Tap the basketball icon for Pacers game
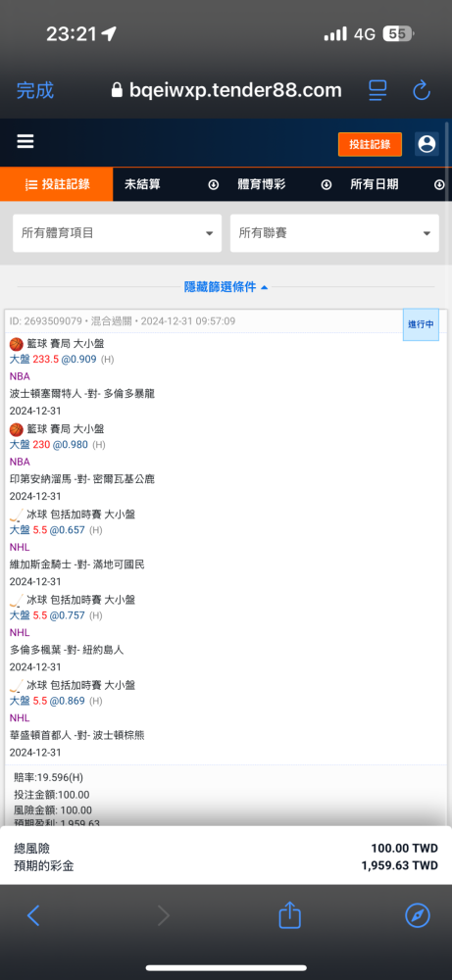 17,429
